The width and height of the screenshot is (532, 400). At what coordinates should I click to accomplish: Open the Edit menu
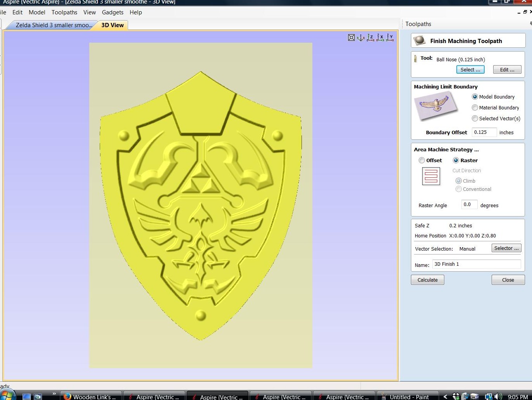click(x=17, y=12)
